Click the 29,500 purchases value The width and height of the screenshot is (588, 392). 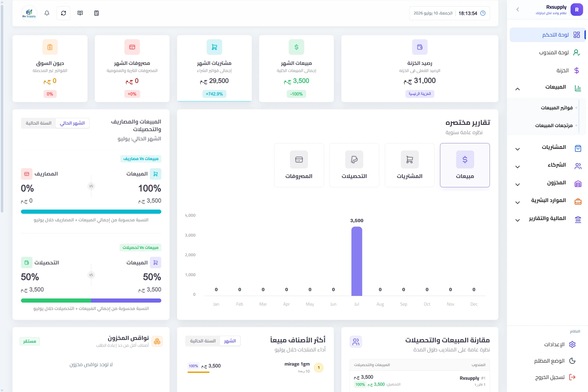pyautogui.click(x=214, y=81)
